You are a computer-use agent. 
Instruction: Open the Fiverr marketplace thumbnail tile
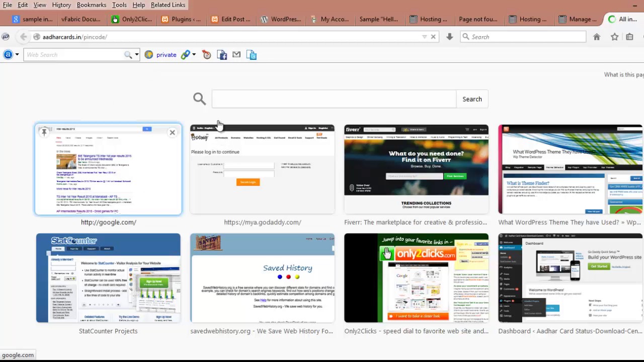416,169
